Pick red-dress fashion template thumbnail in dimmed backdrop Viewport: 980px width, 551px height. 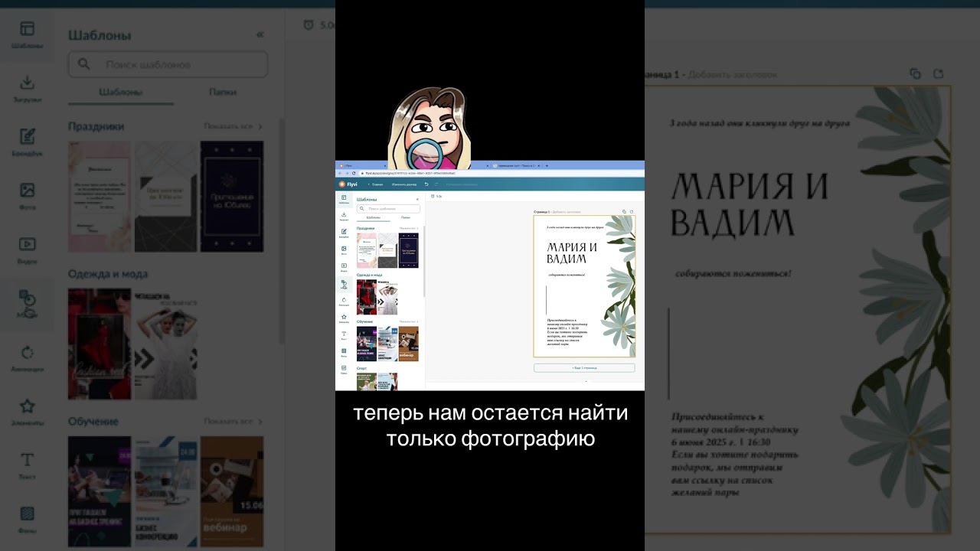pyautogui.click(x=100, y=344)
